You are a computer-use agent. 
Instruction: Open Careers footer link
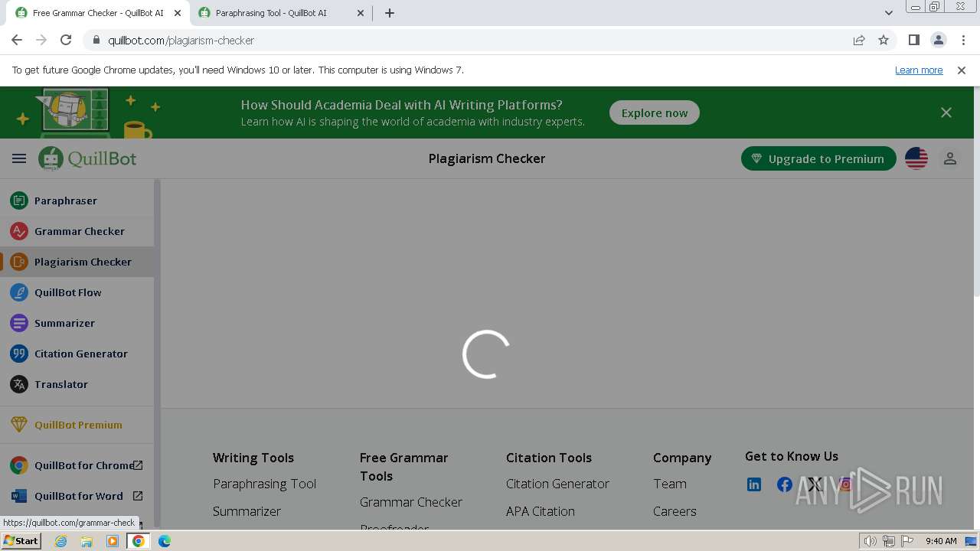(675, 511)
